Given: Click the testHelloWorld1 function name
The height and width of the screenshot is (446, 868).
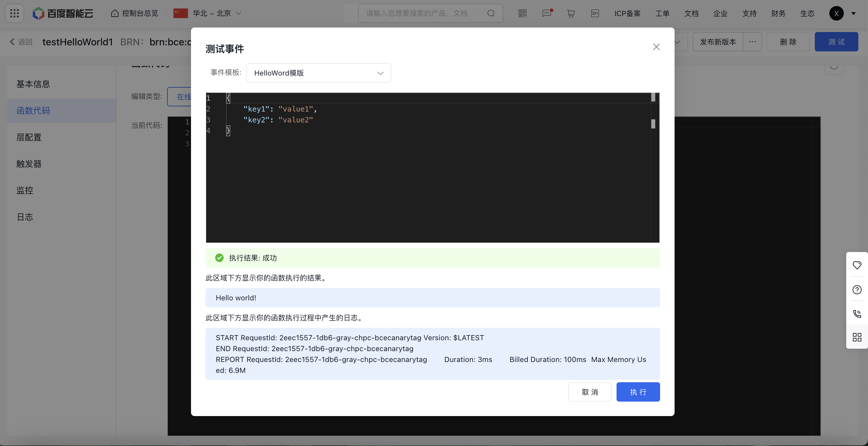Looking at the screenshot, I should click(77, 41).
